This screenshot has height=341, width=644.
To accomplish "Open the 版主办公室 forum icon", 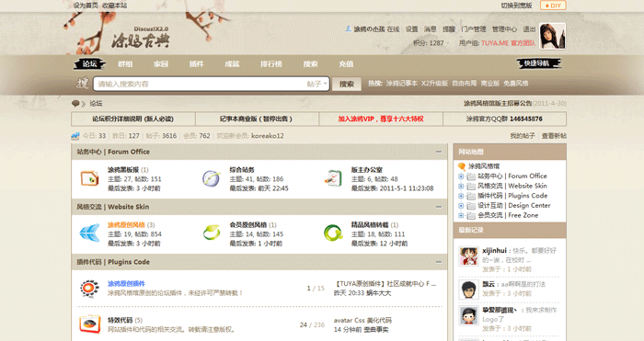I will pos(333,178).
